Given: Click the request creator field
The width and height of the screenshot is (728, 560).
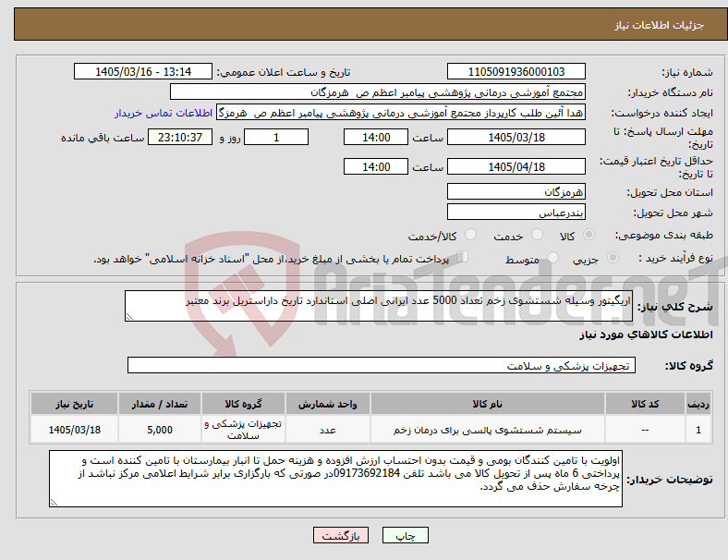Looking at the screenshot, I should [x=401, y=113].
